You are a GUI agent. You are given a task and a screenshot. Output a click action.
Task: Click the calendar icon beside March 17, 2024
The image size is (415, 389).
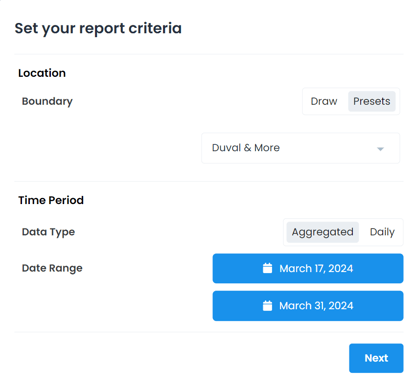pyautogui.click(x=267, y=268)
